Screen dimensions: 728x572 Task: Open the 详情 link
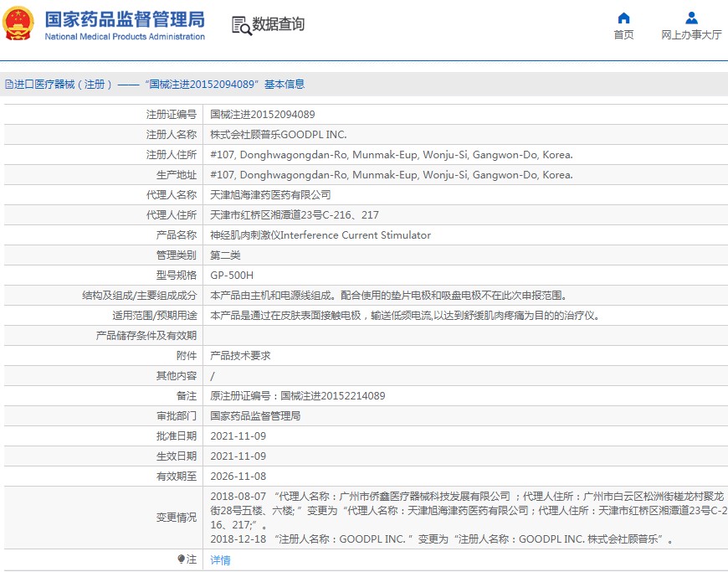click(220, 560)
